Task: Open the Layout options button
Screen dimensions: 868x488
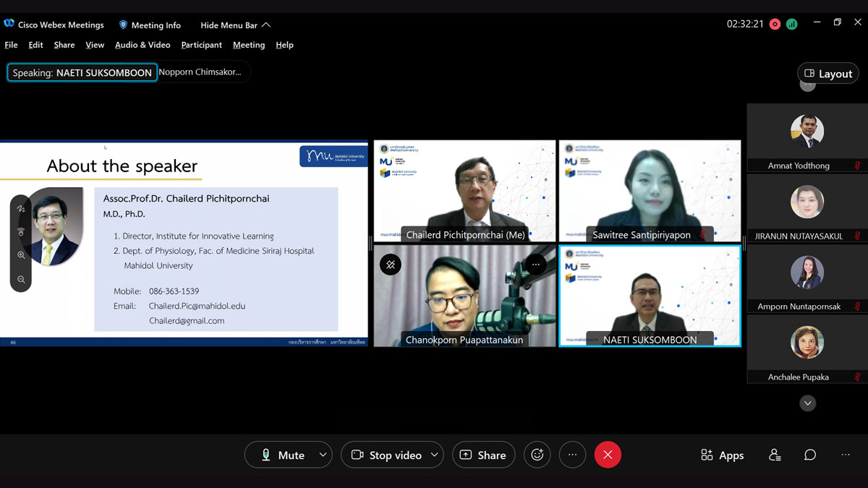Action: click(x=828, y=74)
